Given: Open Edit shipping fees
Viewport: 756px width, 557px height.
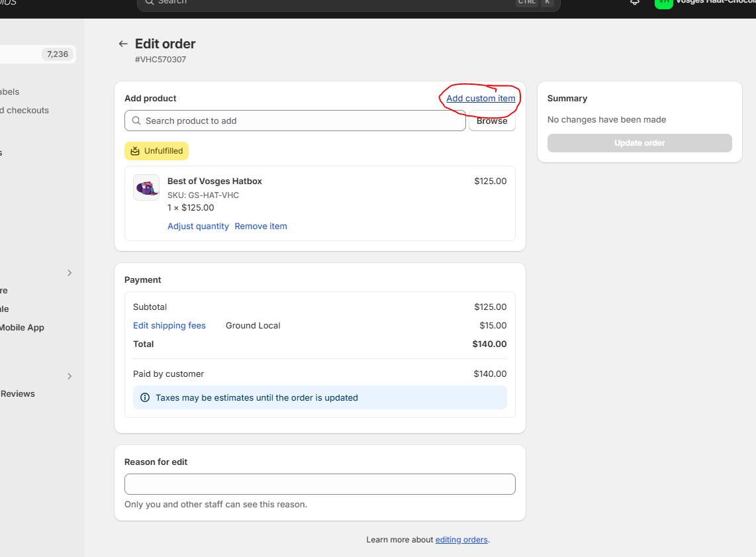Looking at the screenshot, I should pos(169,325).
